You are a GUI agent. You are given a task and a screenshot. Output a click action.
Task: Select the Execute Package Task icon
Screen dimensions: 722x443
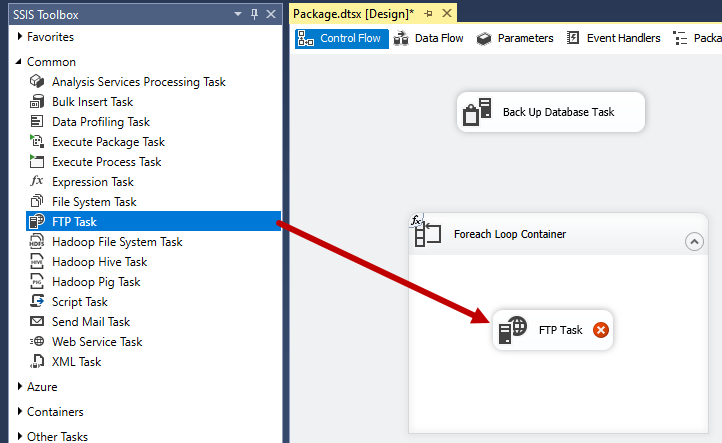pyautogui.click(x=37, y=142)
